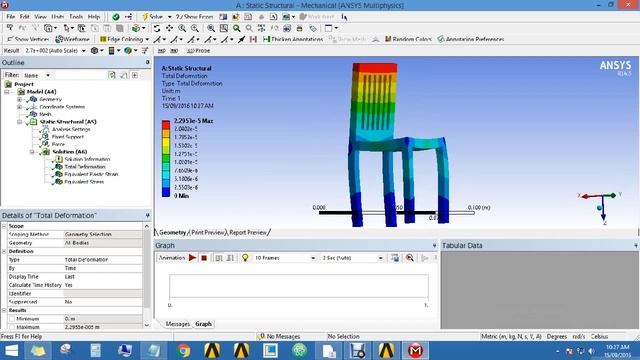
Task: Click the Print icon in the toolbar
Action: click(x=299, y=28)
